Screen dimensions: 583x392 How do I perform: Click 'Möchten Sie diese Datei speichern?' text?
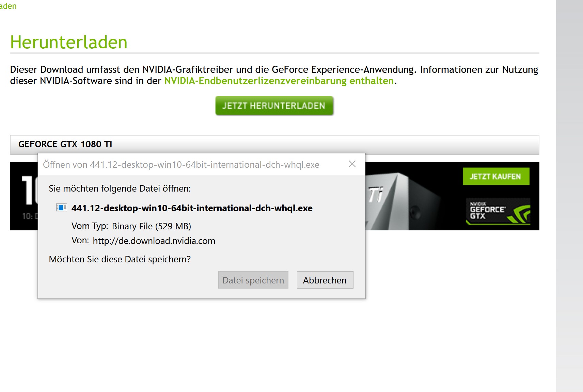pos(120,259)
